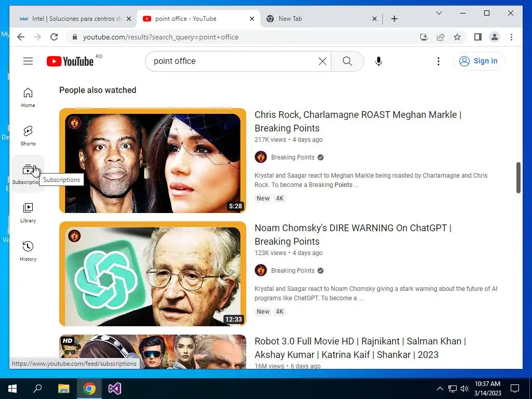Click the YouTube logo
This screenshot has height=399, width=532.
tap(70, 61)
